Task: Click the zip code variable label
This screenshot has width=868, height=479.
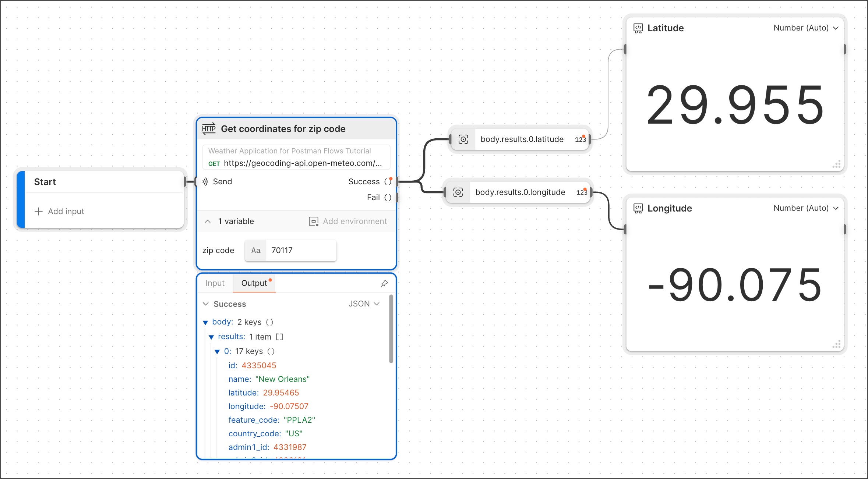Action: coord(218,251)
